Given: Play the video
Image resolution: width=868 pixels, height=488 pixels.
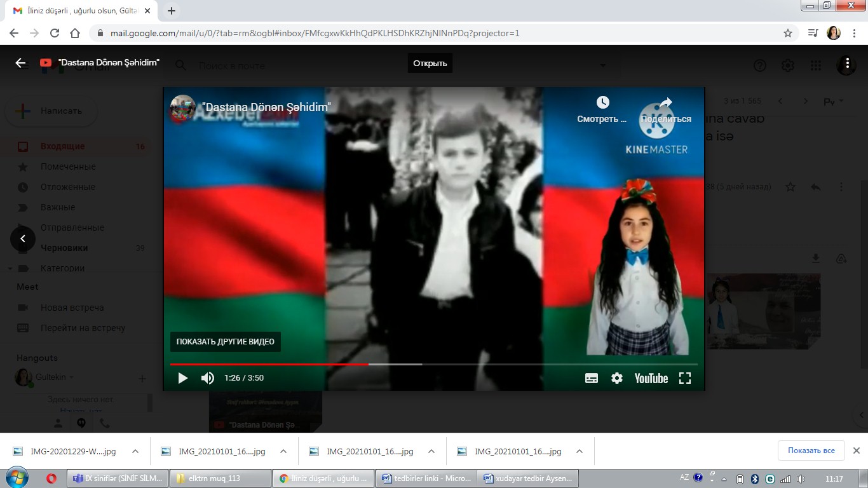Looking at the screenshot, I should [x=183, y=378].
